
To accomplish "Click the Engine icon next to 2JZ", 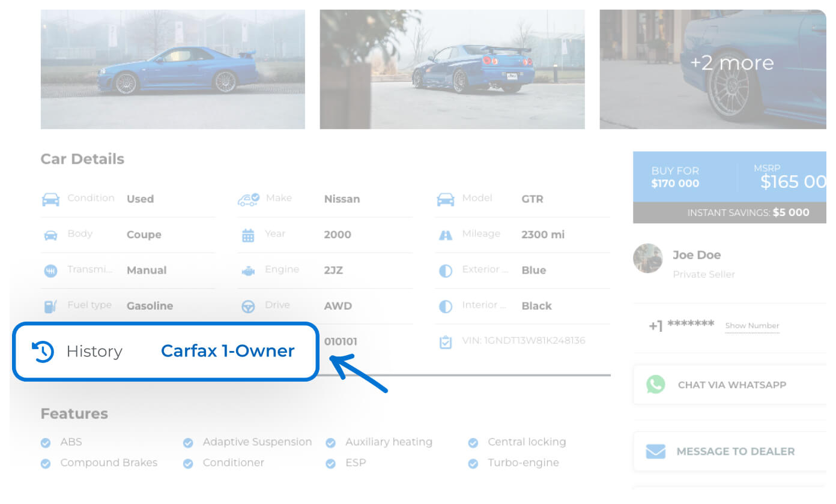I will (x=248, y=271).
